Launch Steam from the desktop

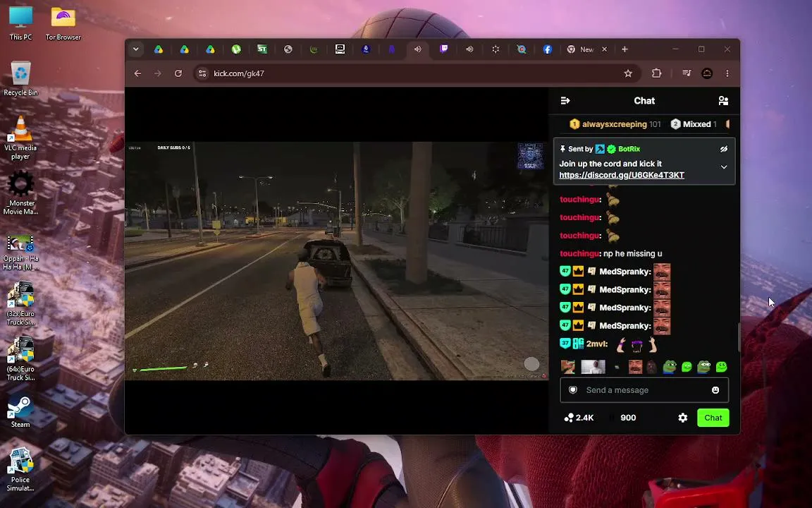pyautogui.click(x=20, y=411)
